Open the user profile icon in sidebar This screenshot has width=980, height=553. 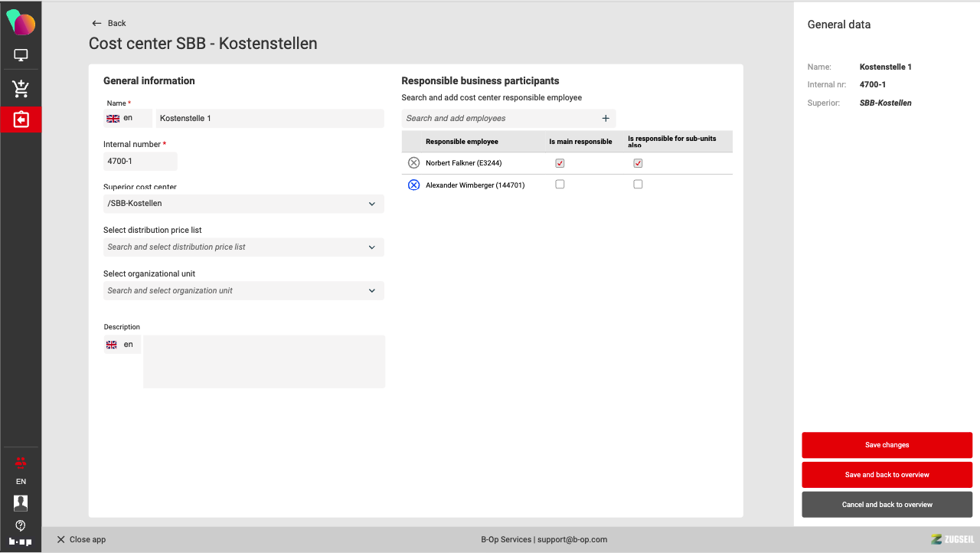[x=21, y=503]
